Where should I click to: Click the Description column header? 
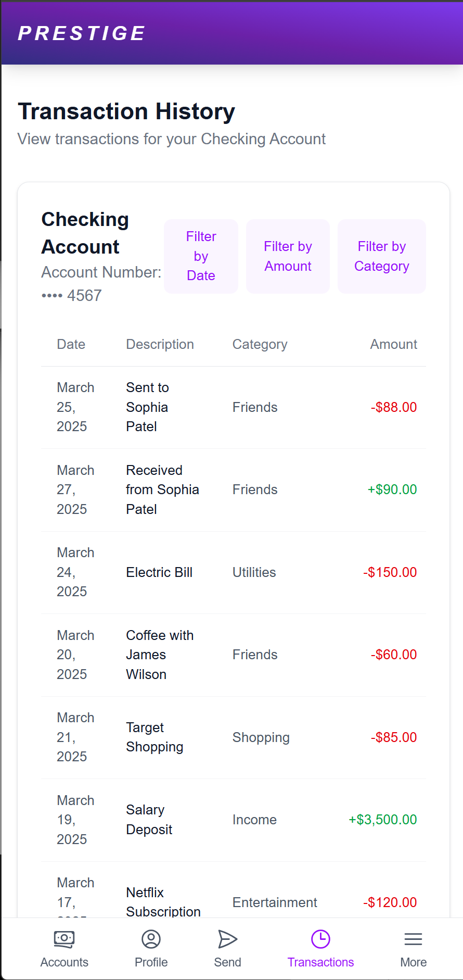click(160, 344)
